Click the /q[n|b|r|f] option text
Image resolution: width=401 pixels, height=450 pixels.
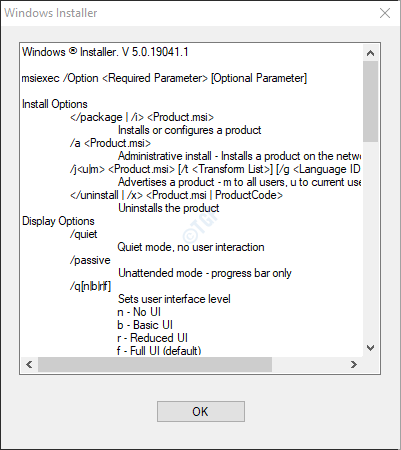pyautogui.click(x=90, y=286)
